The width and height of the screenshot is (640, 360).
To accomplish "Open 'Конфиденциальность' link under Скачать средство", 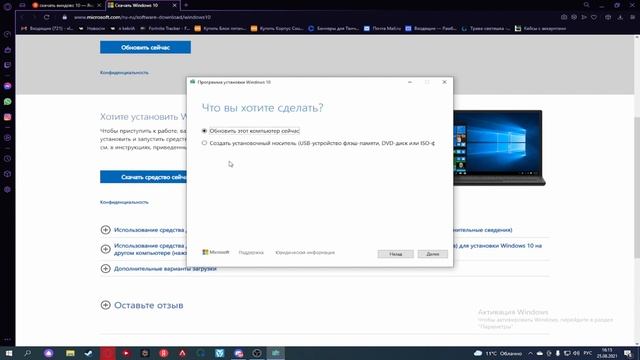I will pos(124,202).
